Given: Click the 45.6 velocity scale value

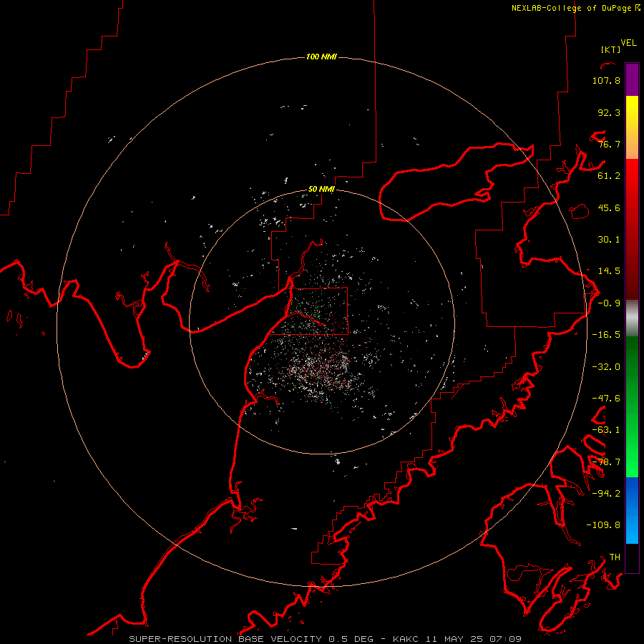Looking at the screenshot, I should tap(609, 208).
